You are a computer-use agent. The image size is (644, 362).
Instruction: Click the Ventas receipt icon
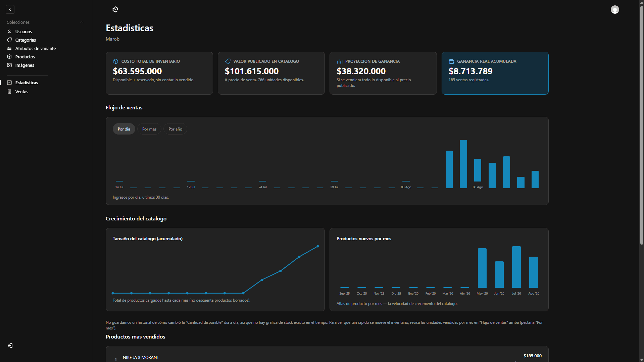coord(9,92)
